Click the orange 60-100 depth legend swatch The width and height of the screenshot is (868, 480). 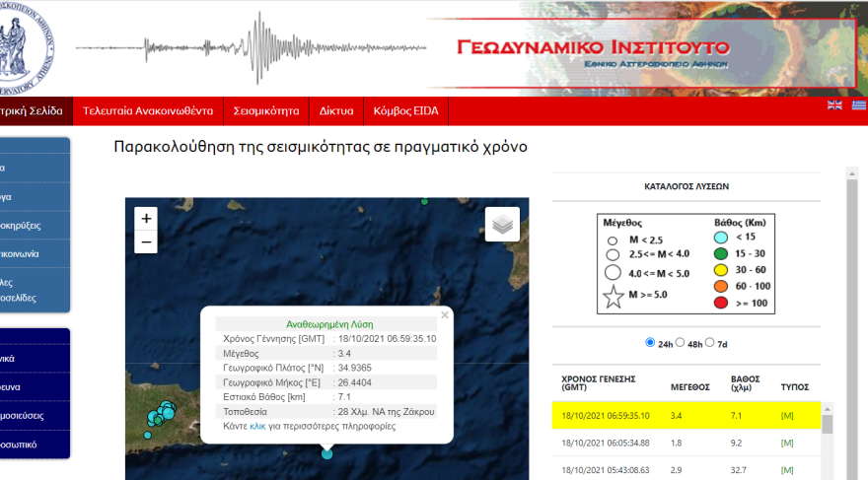(720, 287)
